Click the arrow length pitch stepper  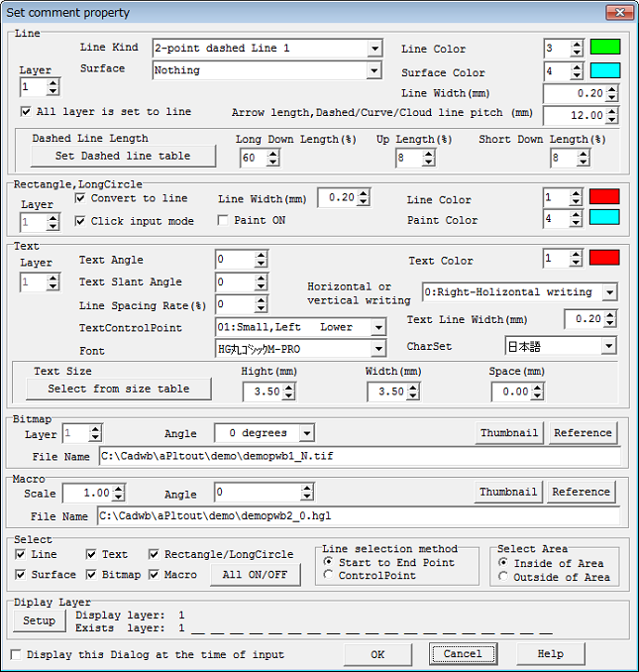coord(612,115)
